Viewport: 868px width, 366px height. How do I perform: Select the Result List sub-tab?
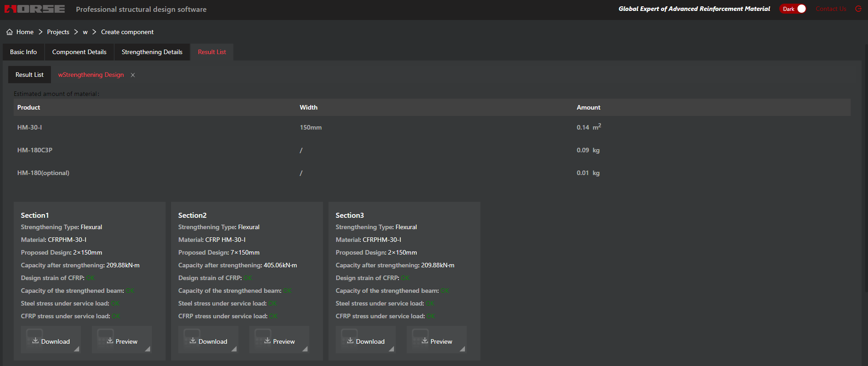(30, 75)
